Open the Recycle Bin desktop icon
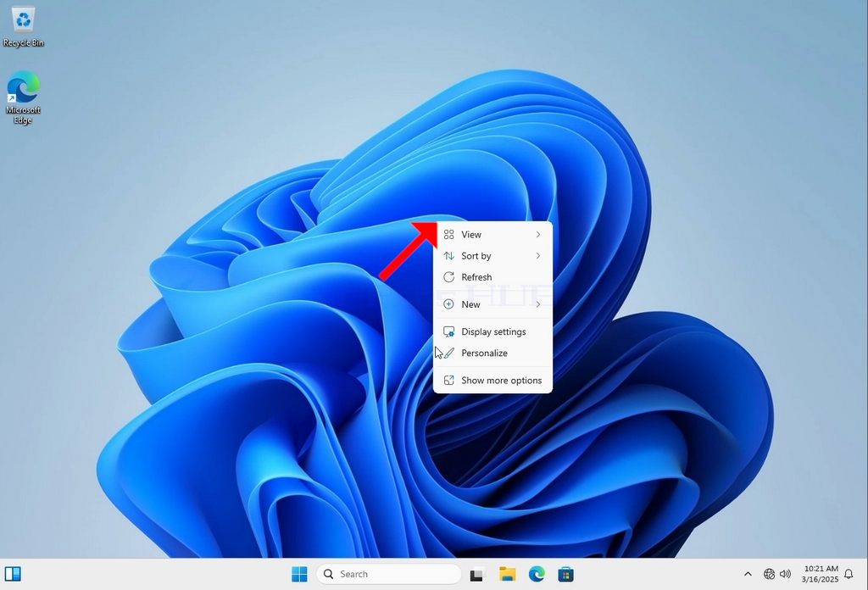The height and width of the screenshot is (590, 868). (x=23, y=26)
